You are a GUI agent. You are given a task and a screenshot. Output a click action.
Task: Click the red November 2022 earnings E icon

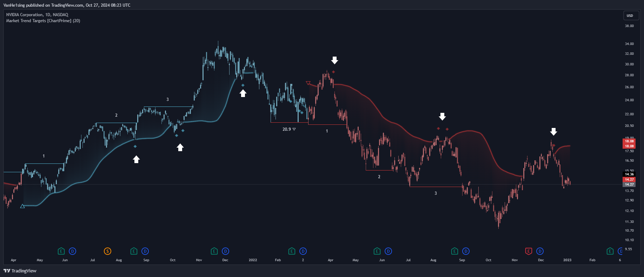pos(529,251)
